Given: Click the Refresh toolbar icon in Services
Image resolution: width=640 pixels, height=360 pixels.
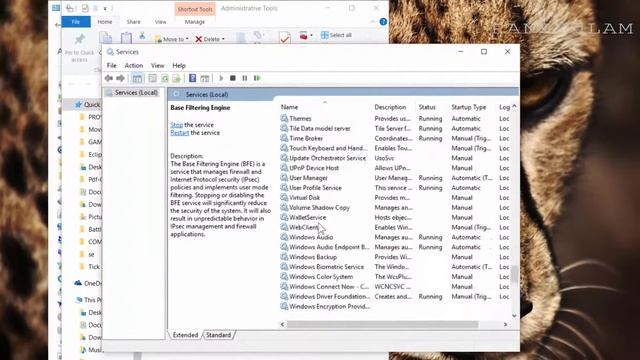Looking at the screenshot, I should (164, 78).
